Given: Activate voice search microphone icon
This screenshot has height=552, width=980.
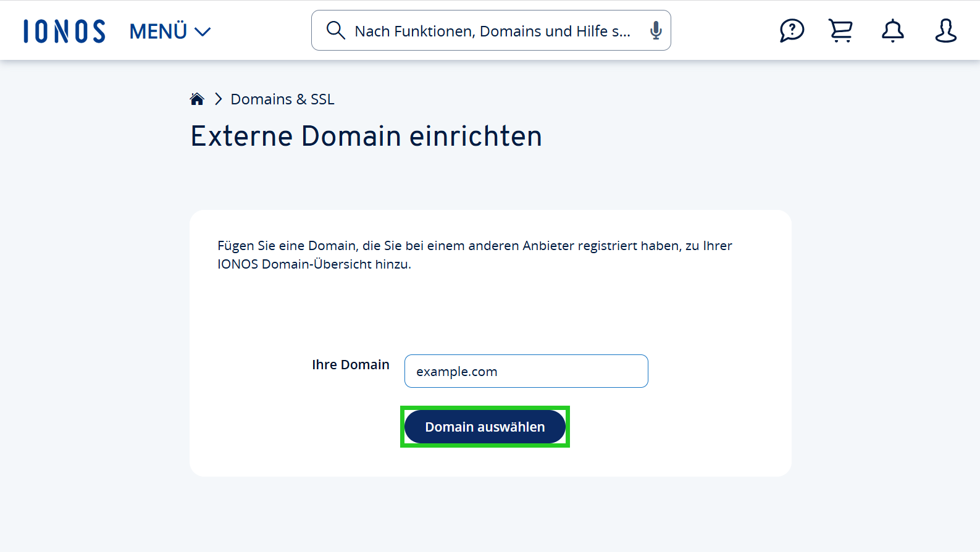Looking at the screenshot, I should (656, 30).
